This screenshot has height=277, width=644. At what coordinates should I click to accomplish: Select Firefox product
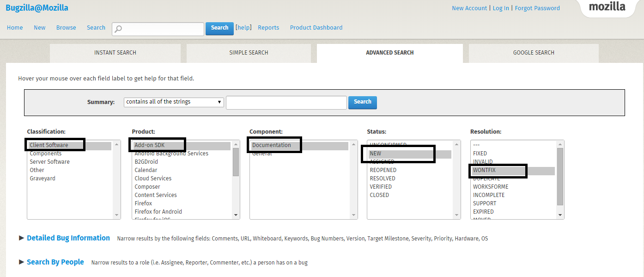[x=181, y=203]
